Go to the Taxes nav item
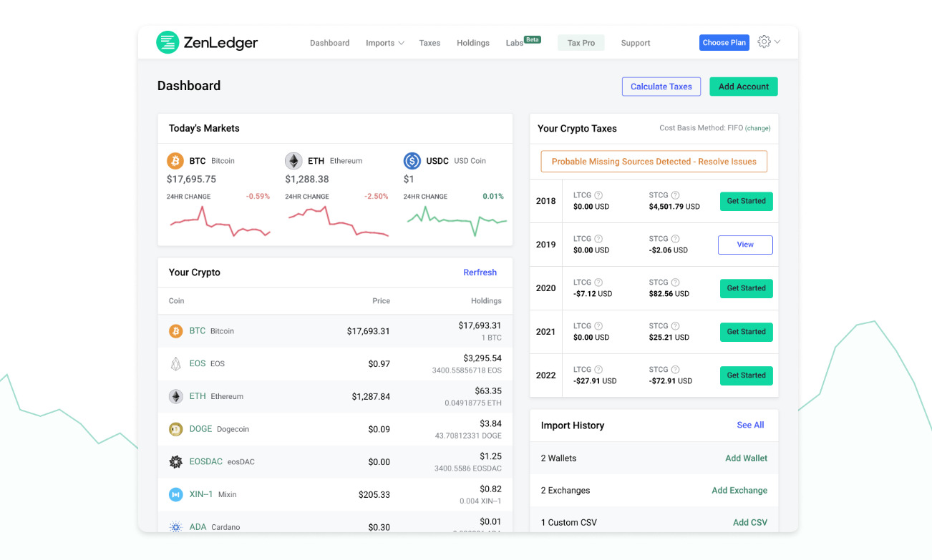This screenshot has height=560, width=932. pos(429,43)
